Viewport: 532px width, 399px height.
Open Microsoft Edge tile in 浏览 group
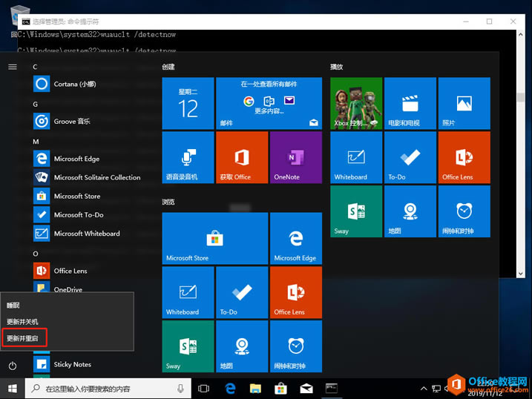[296, 238]
